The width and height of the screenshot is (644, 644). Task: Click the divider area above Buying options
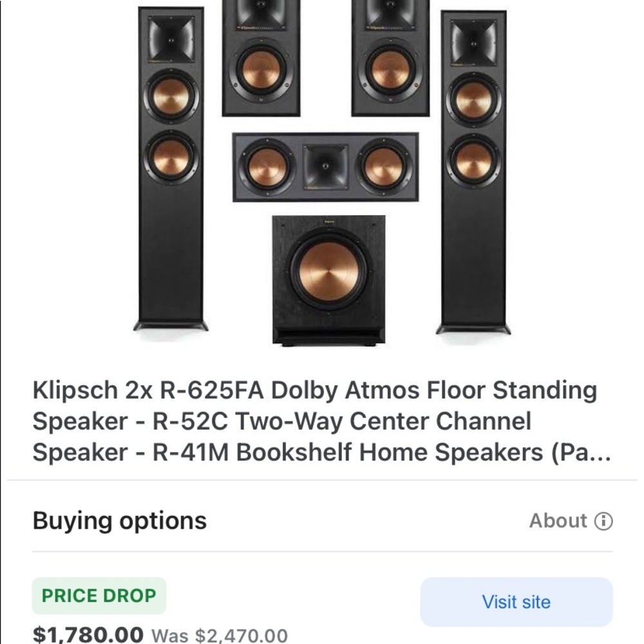pos(322,478)
